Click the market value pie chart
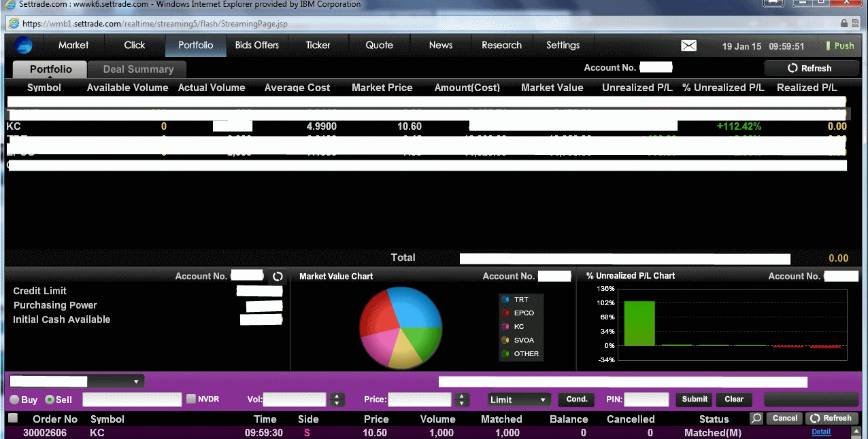 click(401, 327)
